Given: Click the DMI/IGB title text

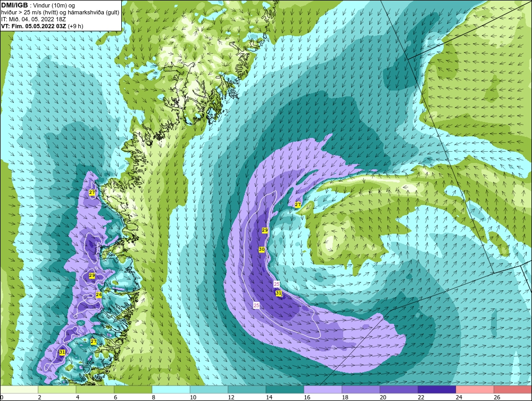Looking at the screenshot, I should coord(14,5).
